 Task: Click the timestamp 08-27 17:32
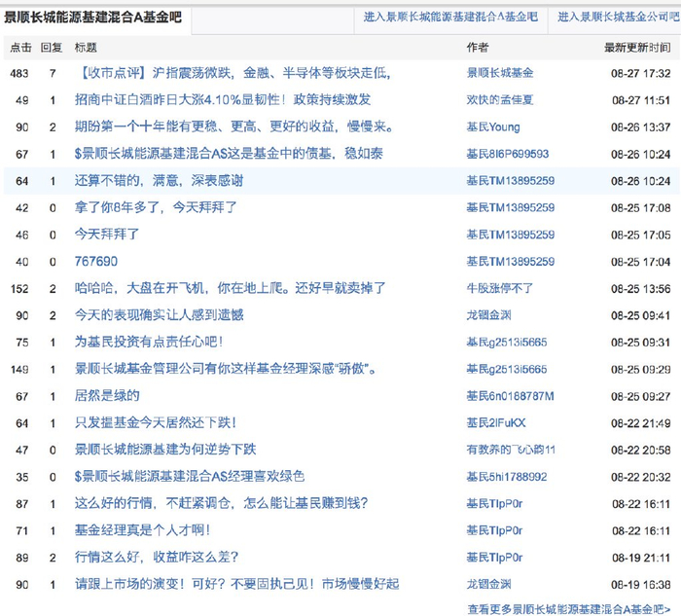tap(641, 73)
